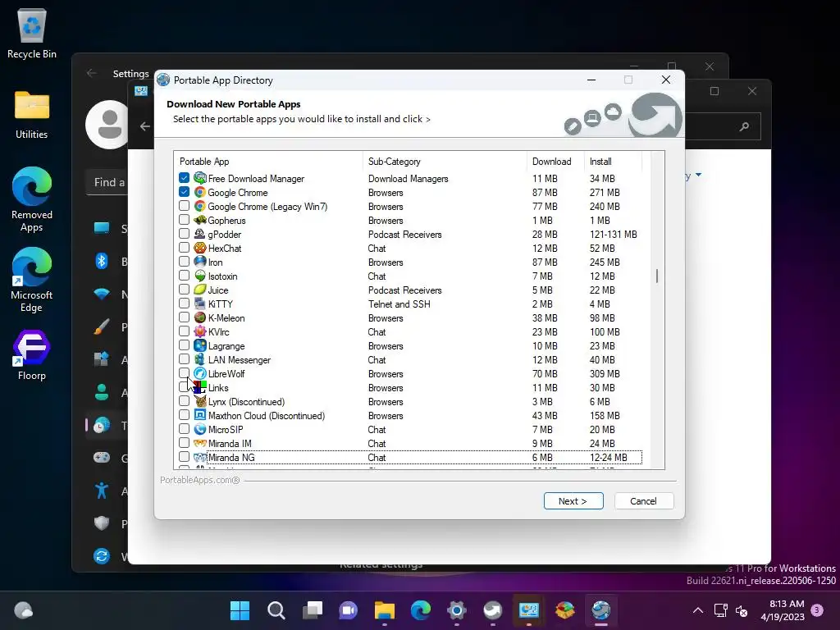This screenshot has width=840, height=630.
Task: Cancel the Portable App Directory dialog
Action: click(x=643, y=501)
